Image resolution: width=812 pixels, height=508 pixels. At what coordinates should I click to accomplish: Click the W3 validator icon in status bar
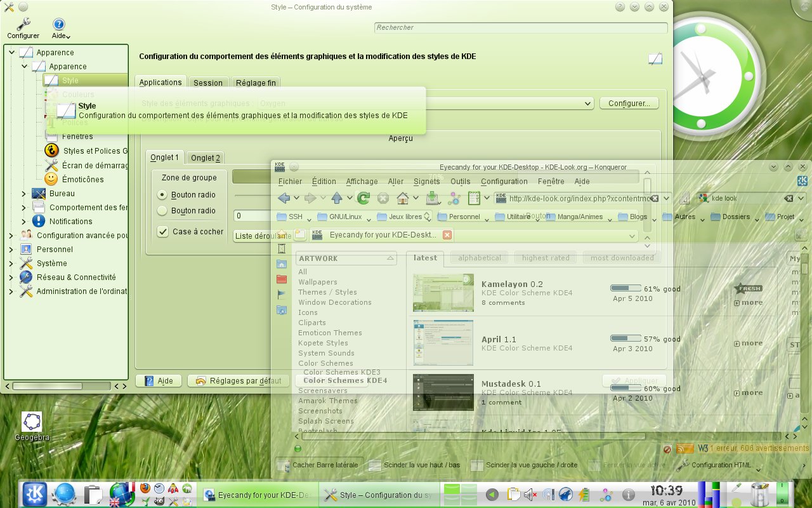point(702,448)
